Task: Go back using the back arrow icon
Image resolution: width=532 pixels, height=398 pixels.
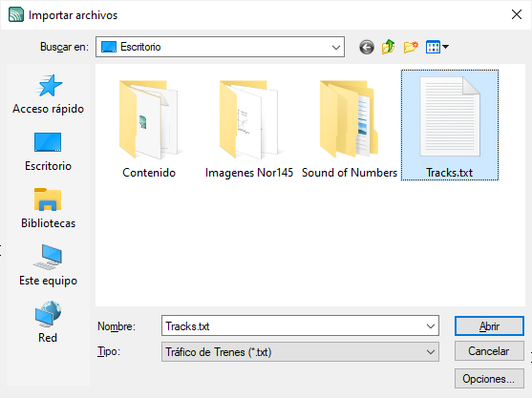Action: tap(367, 47)
